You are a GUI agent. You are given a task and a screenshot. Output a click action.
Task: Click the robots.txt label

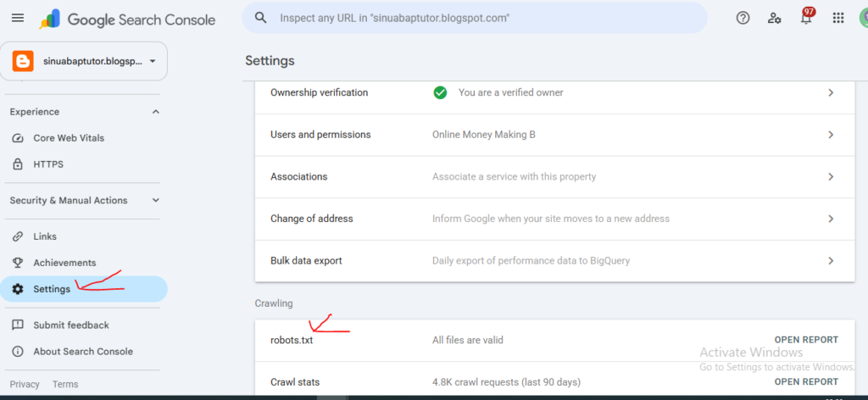point(292,340)
